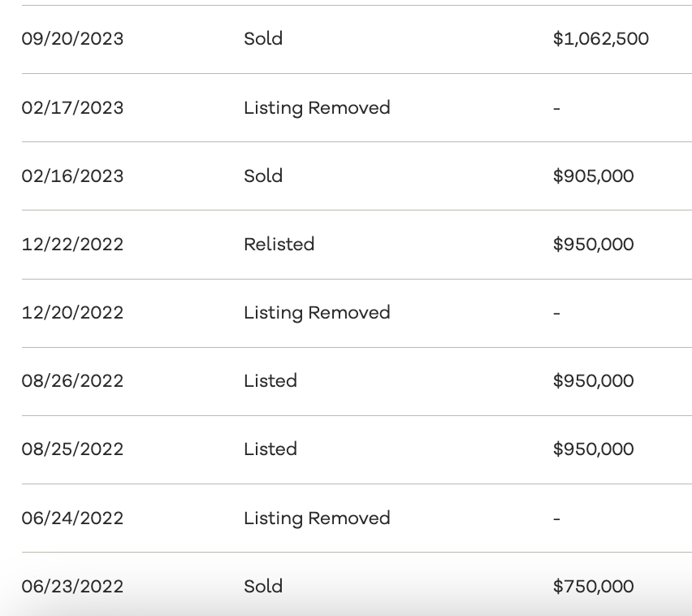The image size is (692, 616).
Task: Select the 12/20/2022 Listing Removed event
Action: [317, 313]
